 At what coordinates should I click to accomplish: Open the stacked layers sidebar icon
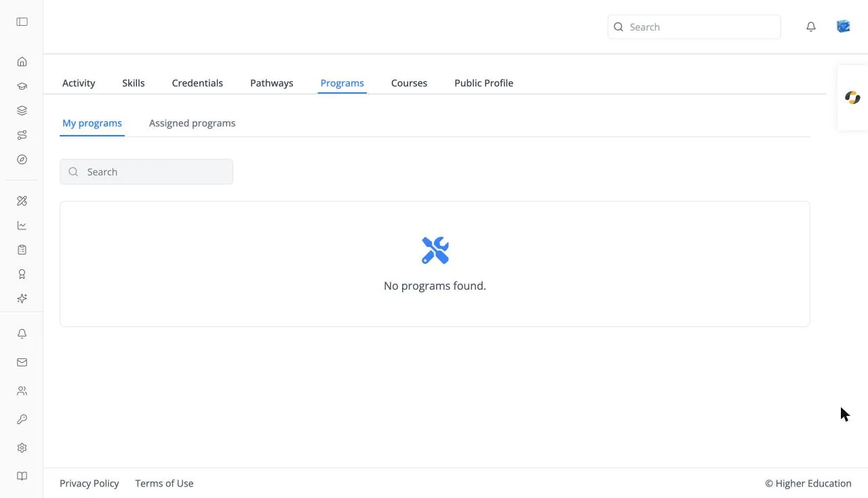22,111
